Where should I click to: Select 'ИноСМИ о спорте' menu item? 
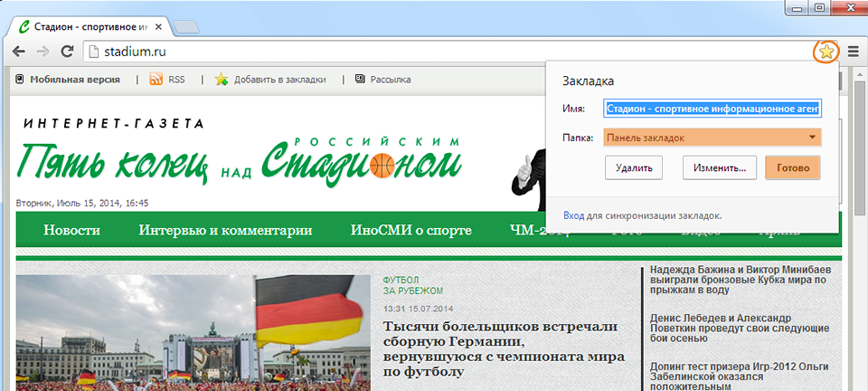[410, 231]
